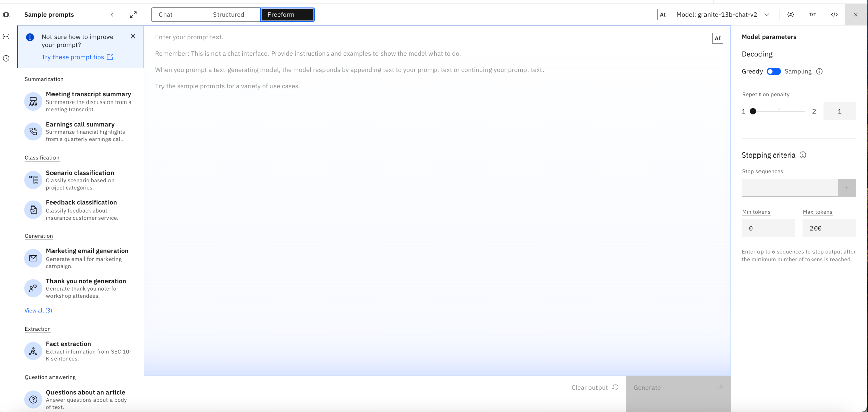
Task: Click the info icon in prompt tips banner
Action: [x=30, y=37]
